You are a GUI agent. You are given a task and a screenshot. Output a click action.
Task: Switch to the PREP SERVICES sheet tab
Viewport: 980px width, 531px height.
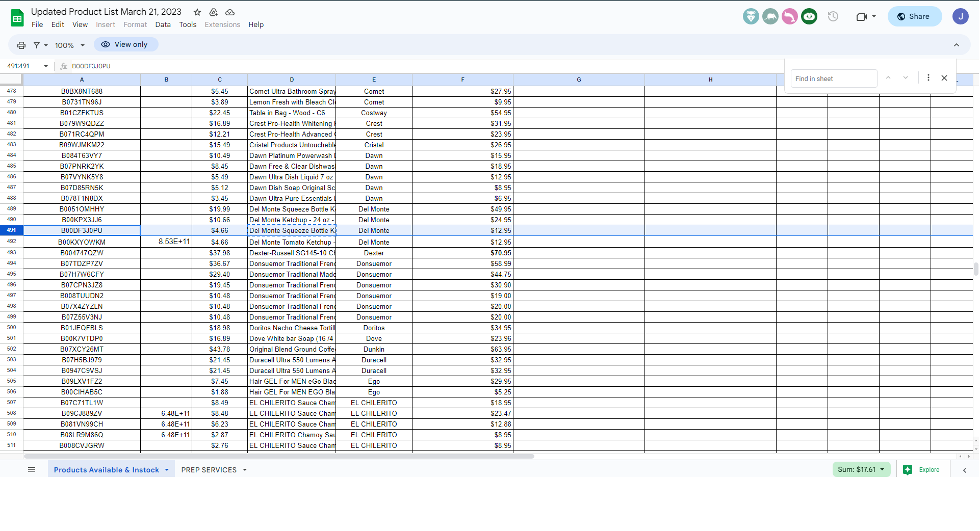[209, 470]
